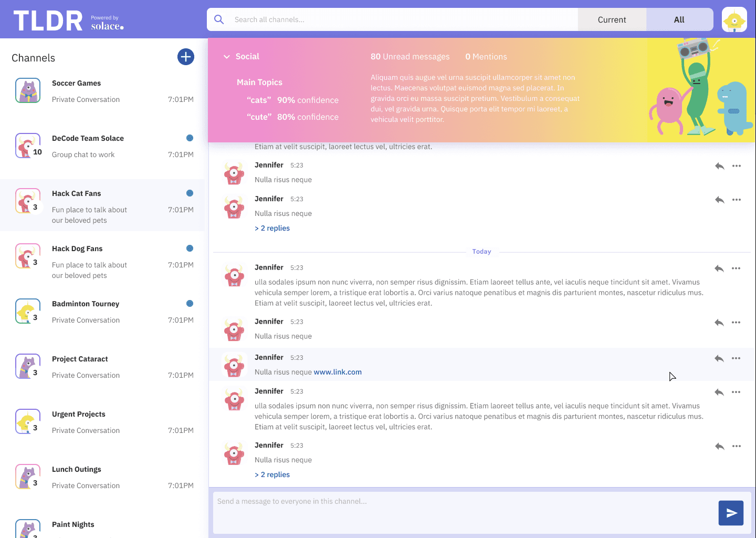This screenshot has width=756, height=538.
Task: Click the Hack Cat Fans channel avatar
Action: (28, 201)
